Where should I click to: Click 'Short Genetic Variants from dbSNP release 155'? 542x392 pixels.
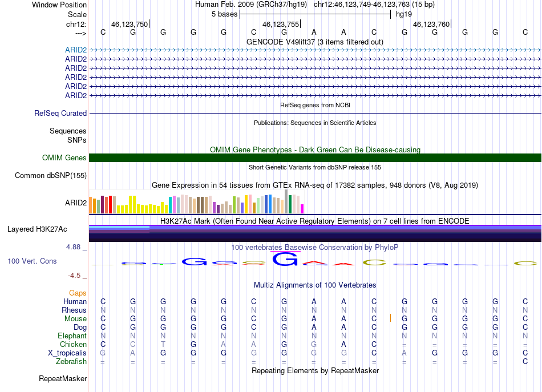click(x=315, y=167)
